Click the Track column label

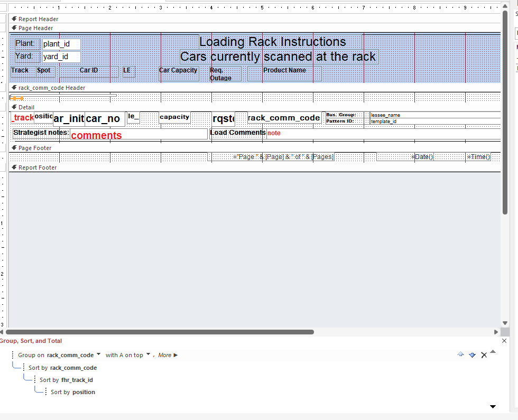(23, 71)
